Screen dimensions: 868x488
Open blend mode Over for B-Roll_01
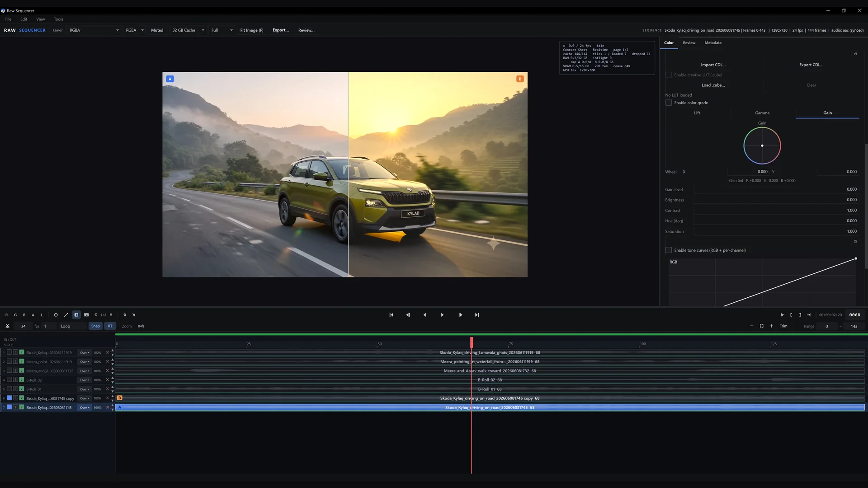click(x=85, y=389)
